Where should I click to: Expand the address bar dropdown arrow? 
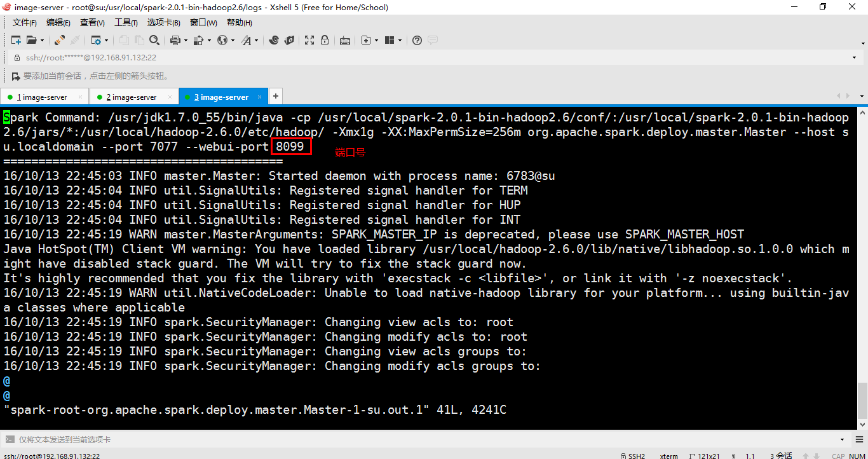tap(855, 57)
